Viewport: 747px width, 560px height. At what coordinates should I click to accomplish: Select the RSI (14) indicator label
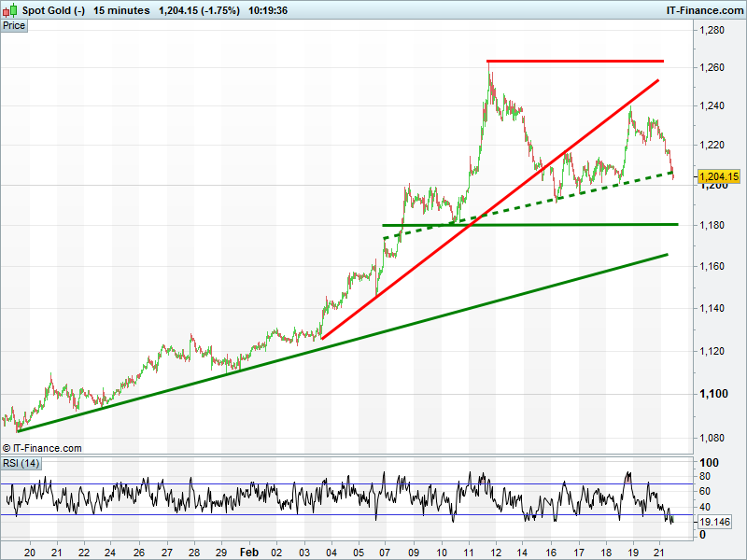click(21, 463)
